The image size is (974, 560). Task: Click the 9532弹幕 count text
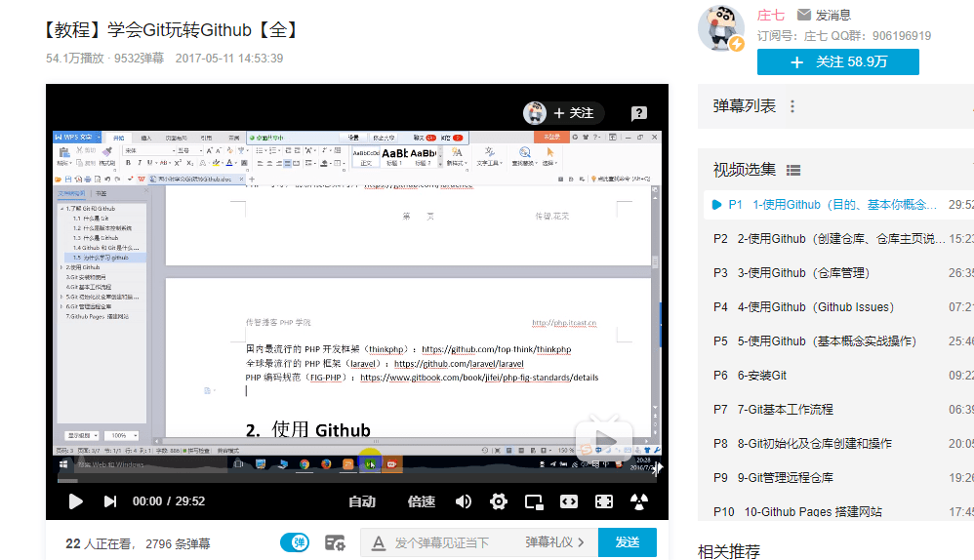139,59
